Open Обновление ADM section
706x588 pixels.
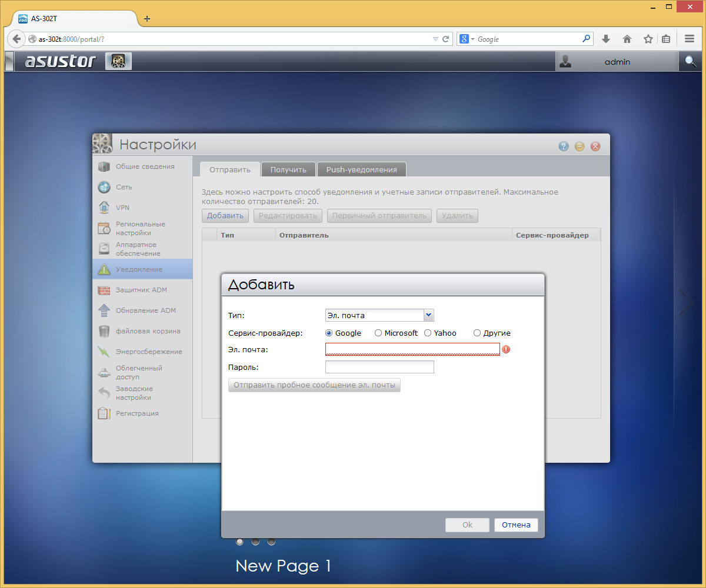(x=142, y=310)
